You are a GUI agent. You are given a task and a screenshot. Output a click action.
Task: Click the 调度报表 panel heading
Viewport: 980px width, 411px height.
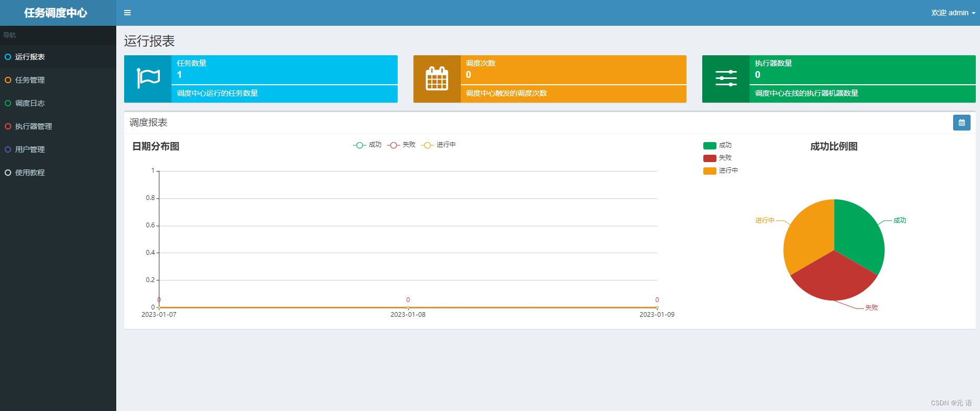[148, 123]
